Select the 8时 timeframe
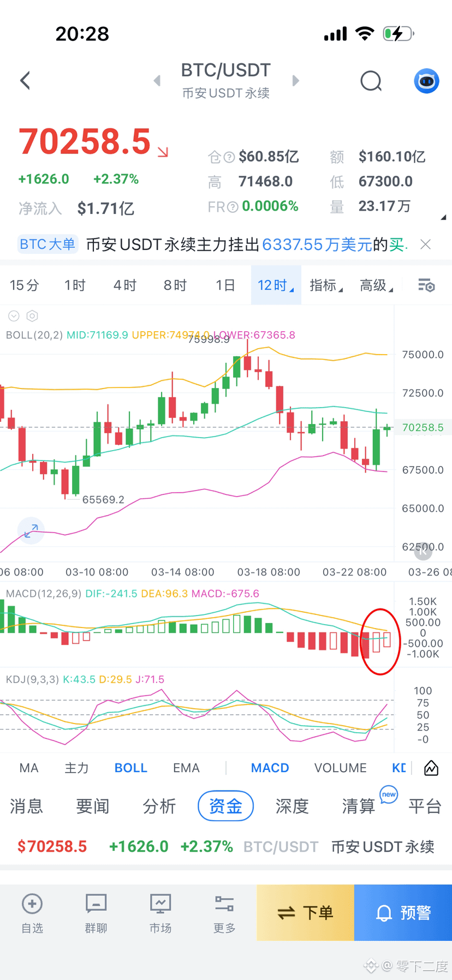452x980 pixels. point(175,285)
